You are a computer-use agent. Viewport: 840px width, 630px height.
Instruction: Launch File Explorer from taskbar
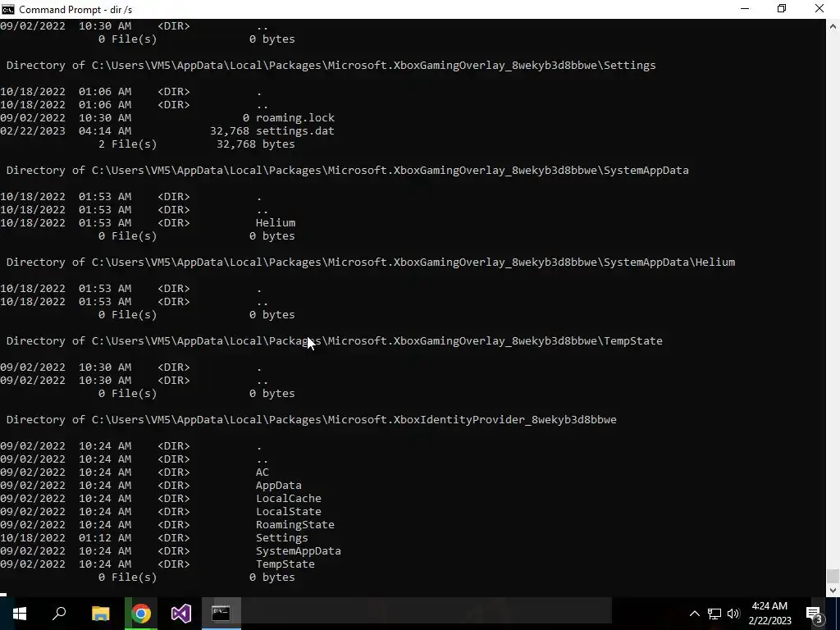coord(100,614)
